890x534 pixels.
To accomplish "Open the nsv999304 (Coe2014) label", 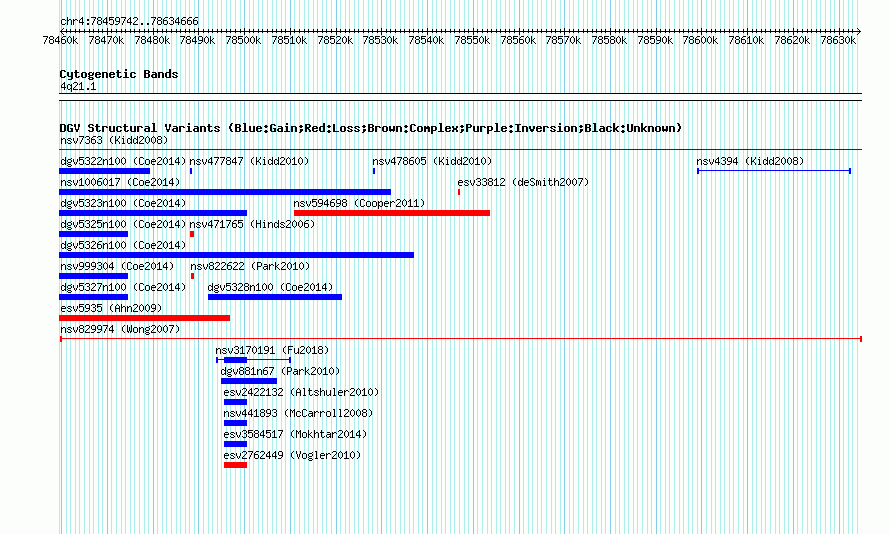I will 117,266.
